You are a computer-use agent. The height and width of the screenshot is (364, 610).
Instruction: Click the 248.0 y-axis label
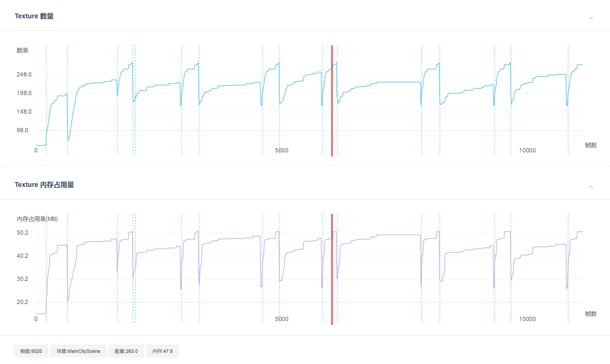(x=24, y=74)
